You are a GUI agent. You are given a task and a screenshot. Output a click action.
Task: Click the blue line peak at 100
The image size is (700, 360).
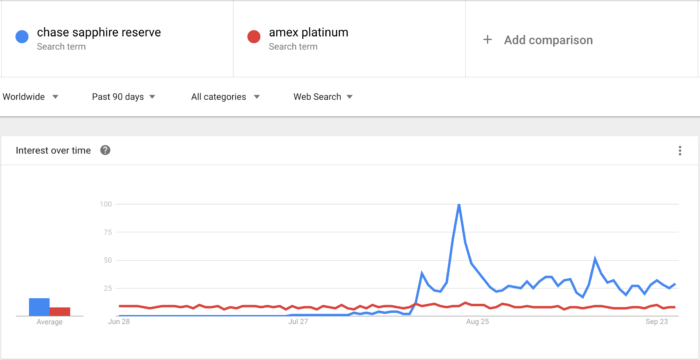458,205
